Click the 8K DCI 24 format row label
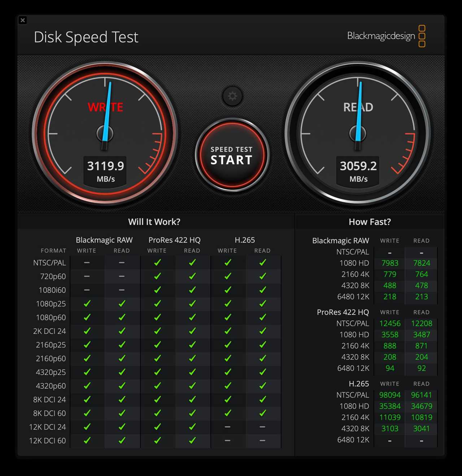462x476 pixels. (49, 400)
